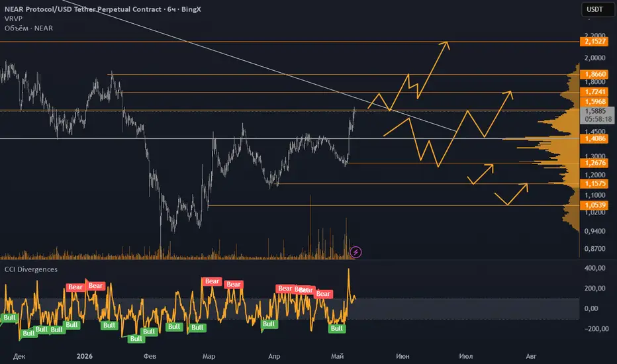Click the 0,00 CCI scale value
617x364 pixels.
pos(591,308)
